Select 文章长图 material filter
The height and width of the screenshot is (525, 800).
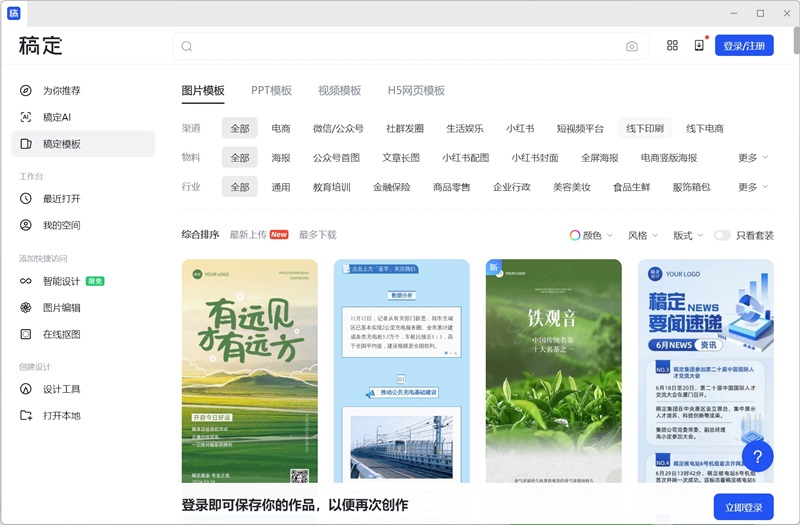click(x=401, y=158)
